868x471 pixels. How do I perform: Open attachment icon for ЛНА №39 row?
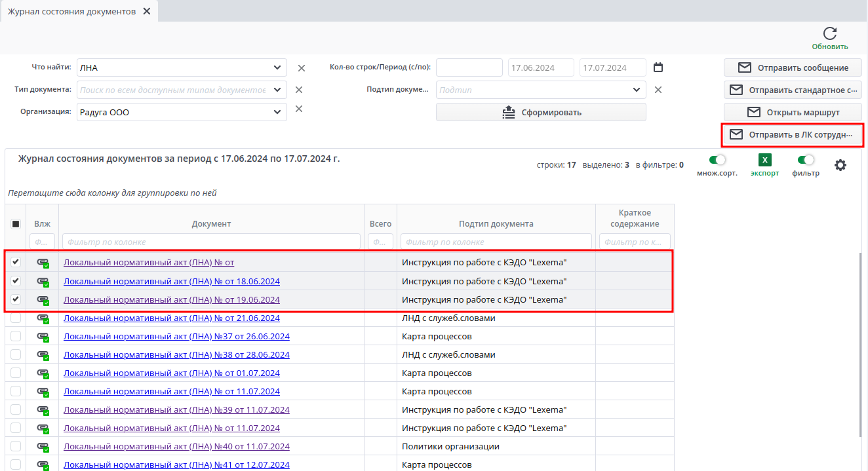coord(43,410)
